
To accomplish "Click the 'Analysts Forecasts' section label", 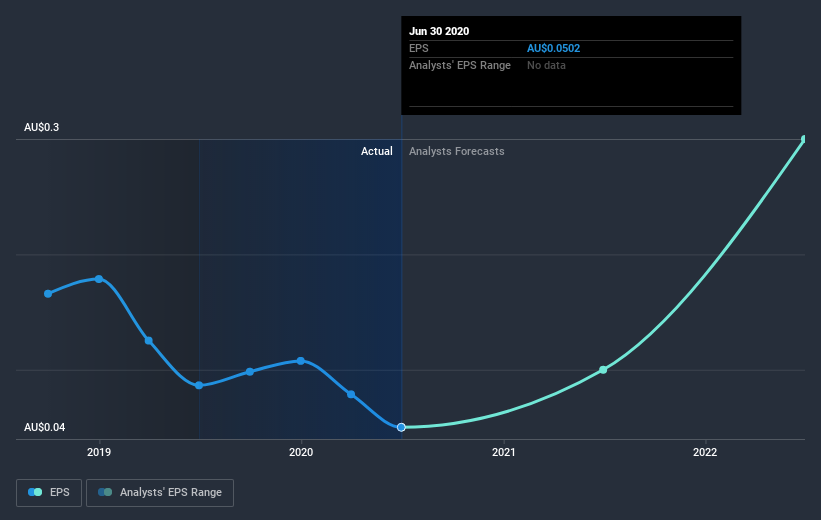I will click(457, 151).
